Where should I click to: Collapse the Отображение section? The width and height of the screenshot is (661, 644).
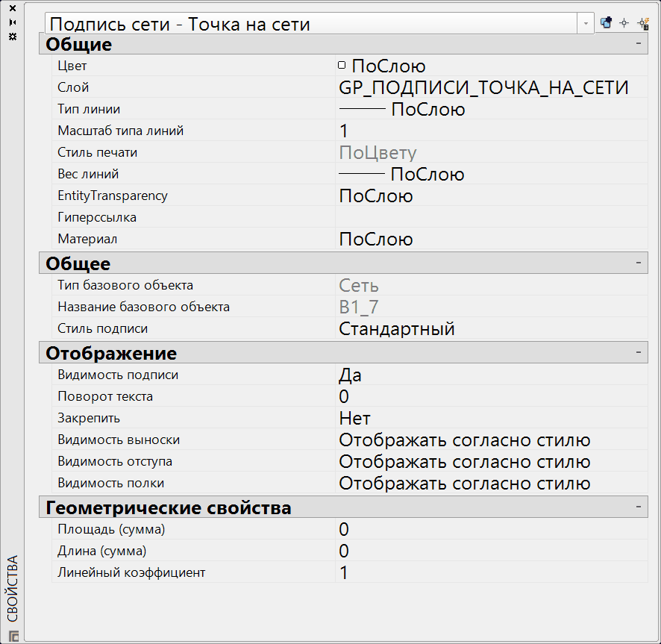click(639, 352)
